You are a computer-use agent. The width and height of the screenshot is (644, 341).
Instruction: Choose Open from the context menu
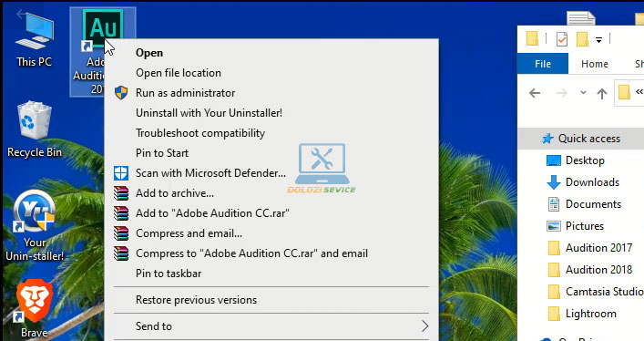pos(271,53)
